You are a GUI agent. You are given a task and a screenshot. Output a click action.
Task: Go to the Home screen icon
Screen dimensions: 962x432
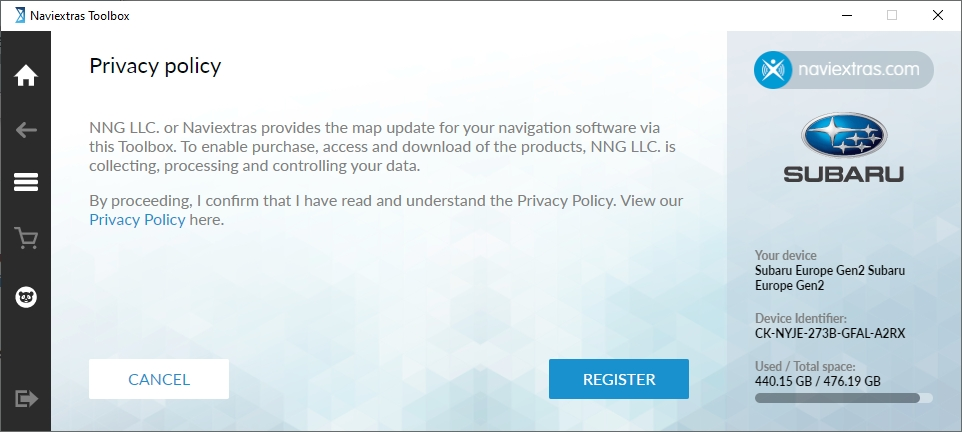point(26,75)
